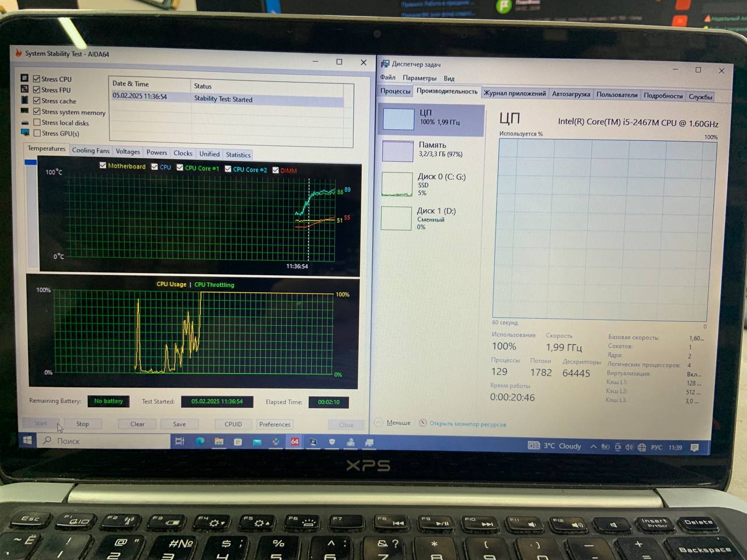Open Windows Security shield taskbar icon
Image resolution: width=747 pixels, height=560 pixels.
332,442
